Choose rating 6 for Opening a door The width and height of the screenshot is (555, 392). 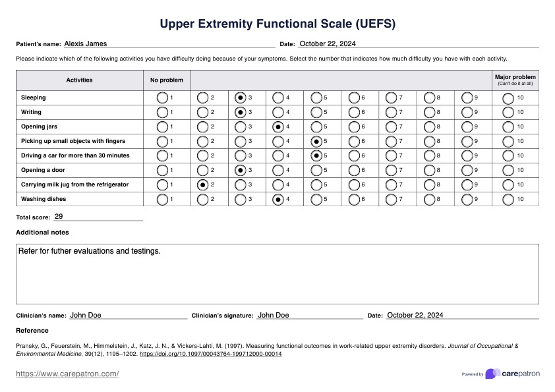[354, 170]
